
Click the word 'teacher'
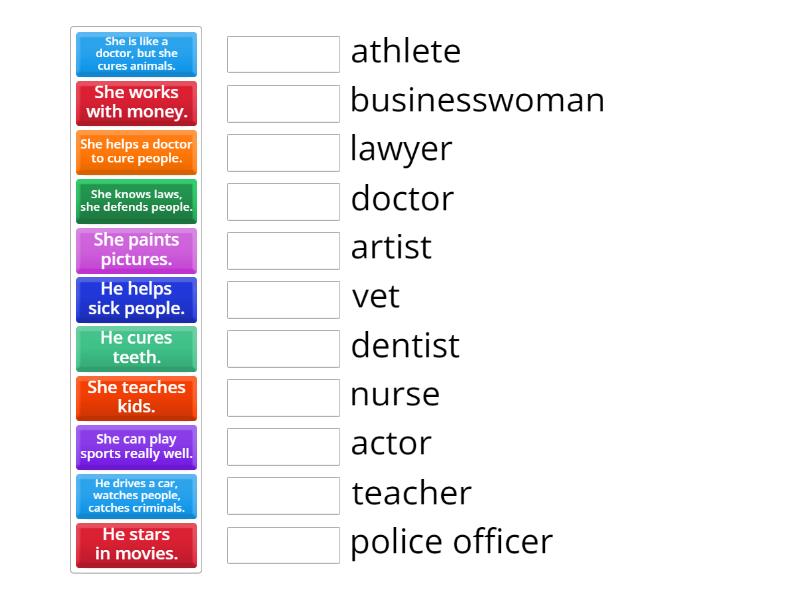tap(410, 492)
